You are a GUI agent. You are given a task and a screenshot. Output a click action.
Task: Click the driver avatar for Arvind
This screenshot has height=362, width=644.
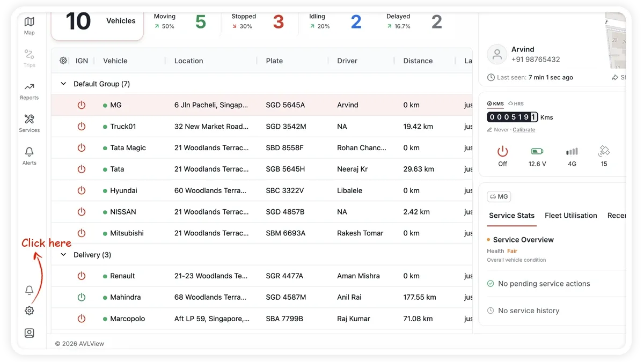click(x=497, y=54)
